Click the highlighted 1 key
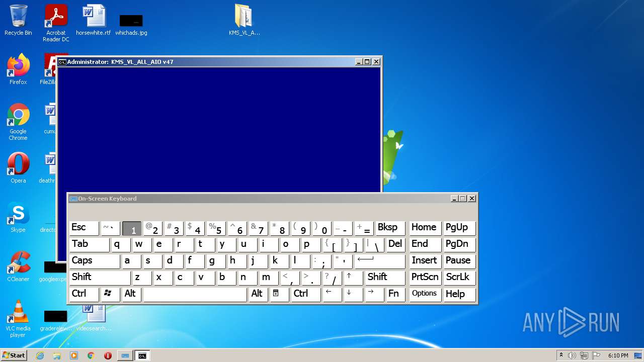The image size is (644, 362). 132,228
